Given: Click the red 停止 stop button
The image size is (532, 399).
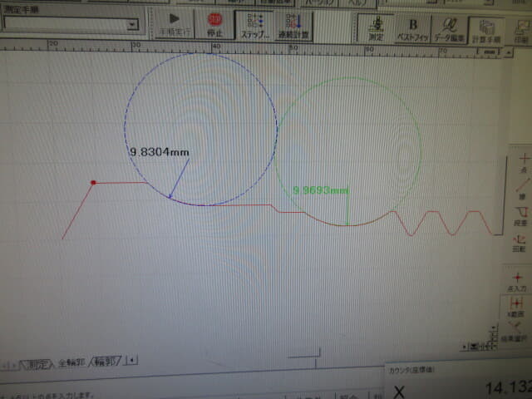Looking at the screenshot, I should coord(214,24).
